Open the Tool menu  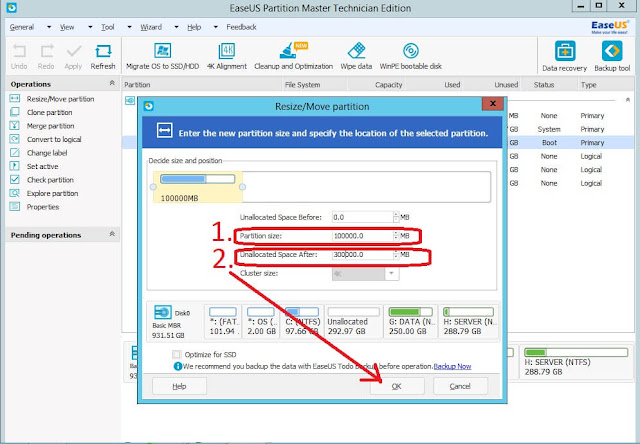coord(108,27)
